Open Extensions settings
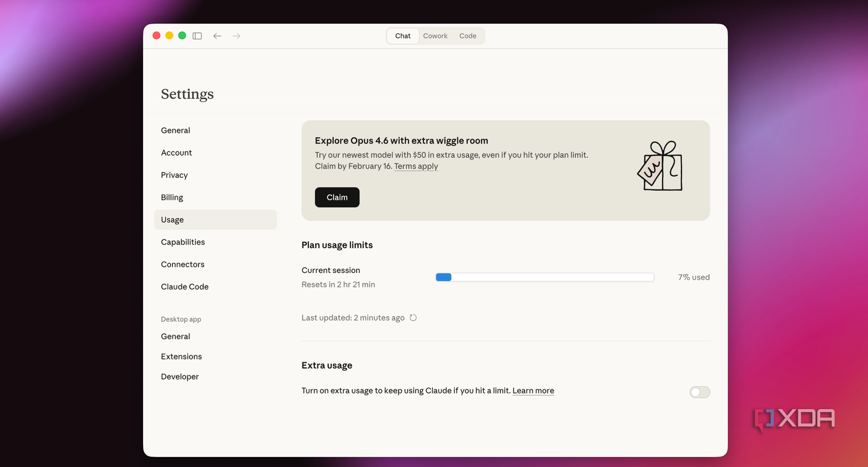Screen dimensions: 868x467 216,357
